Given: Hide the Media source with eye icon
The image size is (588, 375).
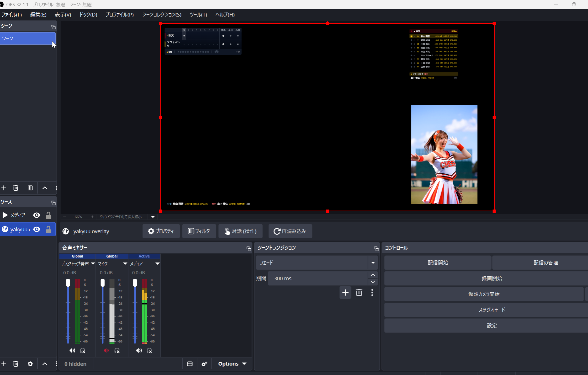Looking at the screenshot, I should point(37,215).
